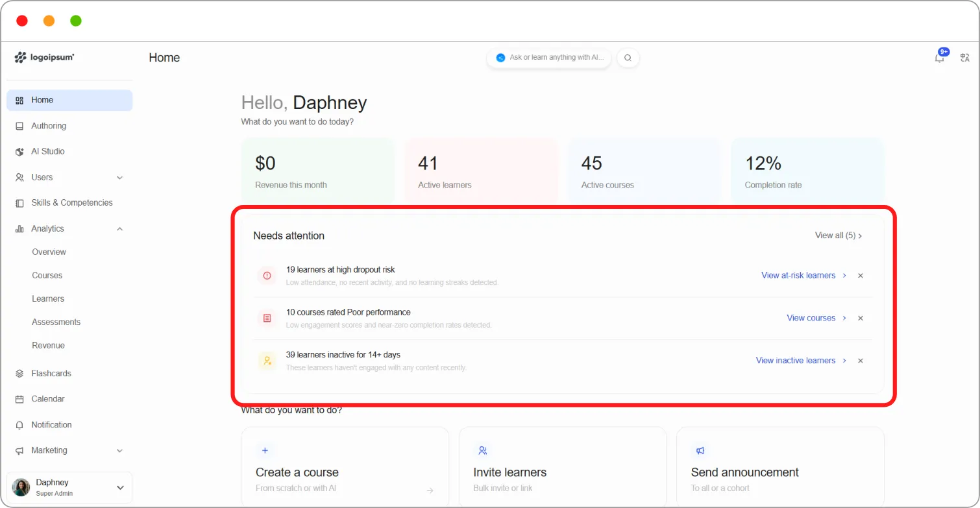Select Revenue under Analytics
The height and width of the screenshot is (508, 980).
48,345
